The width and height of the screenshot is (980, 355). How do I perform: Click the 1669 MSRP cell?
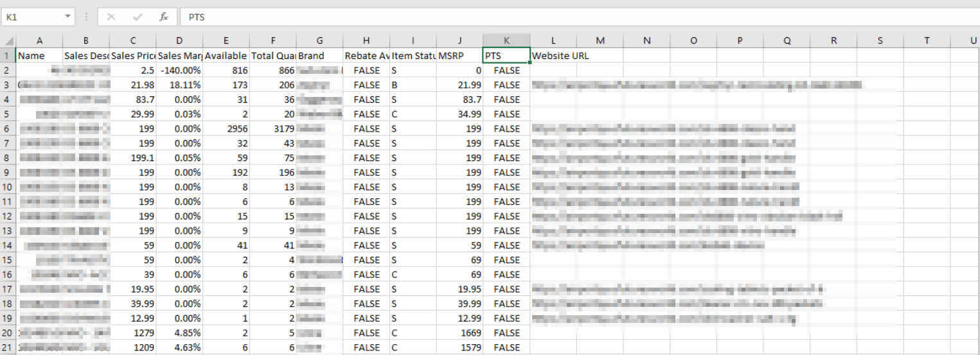pos(459,333)
